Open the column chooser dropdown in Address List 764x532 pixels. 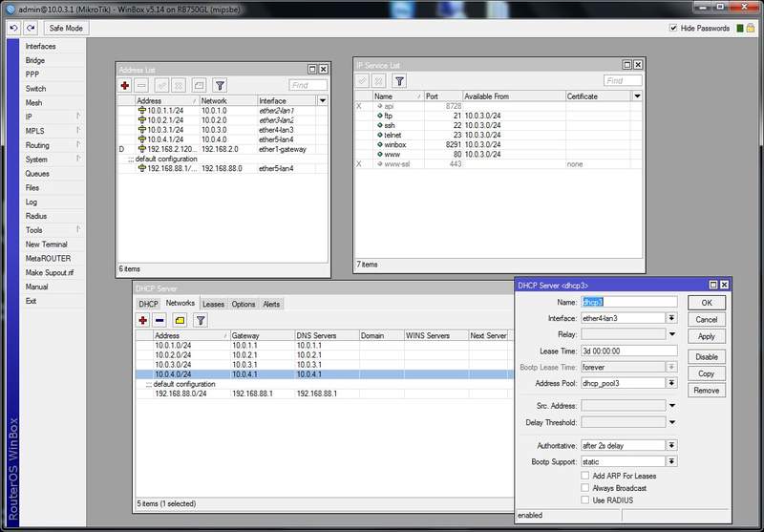(x=322, y=100)
